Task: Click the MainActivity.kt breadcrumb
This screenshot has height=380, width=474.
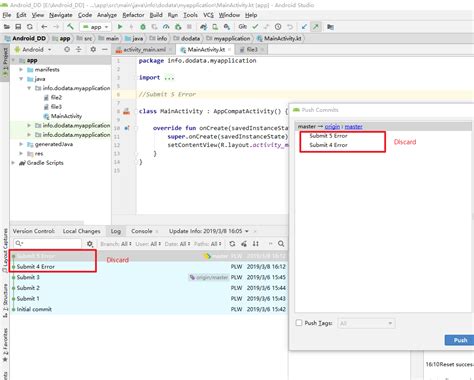Action: click(279, 38)
